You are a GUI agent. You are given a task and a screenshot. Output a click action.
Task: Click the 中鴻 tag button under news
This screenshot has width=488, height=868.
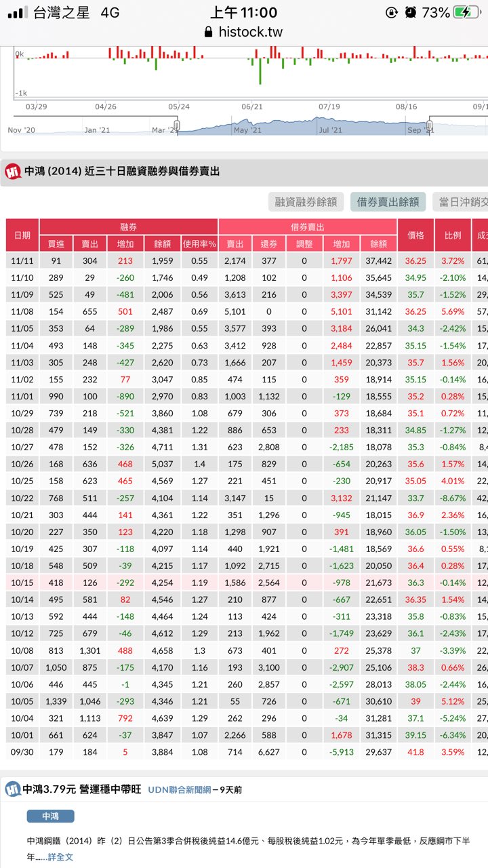pos(51,816)
